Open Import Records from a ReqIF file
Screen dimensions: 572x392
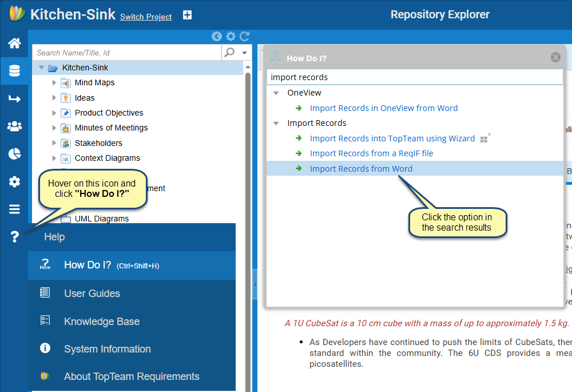(371, 153)
